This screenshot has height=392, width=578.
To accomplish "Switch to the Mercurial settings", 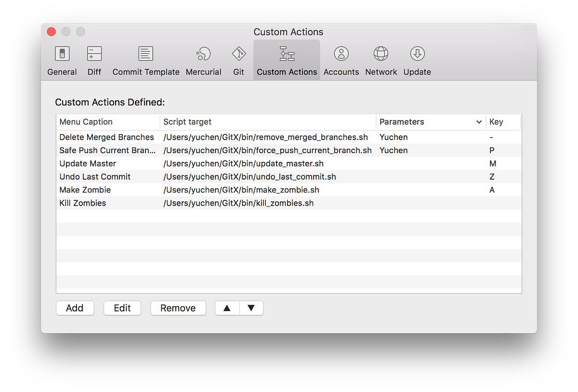I will pyautogui.click(x=203, y=60).
